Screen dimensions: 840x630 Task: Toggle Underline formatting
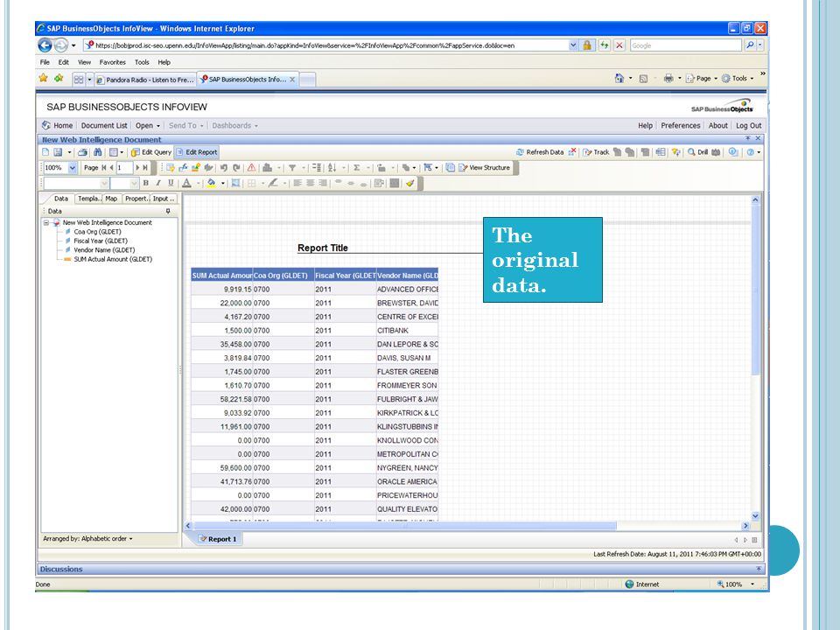point(171,183)
